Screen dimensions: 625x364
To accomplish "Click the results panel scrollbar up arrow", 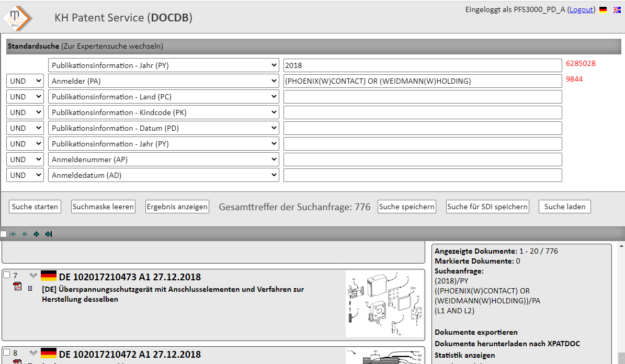I will [x=621, y=246].
